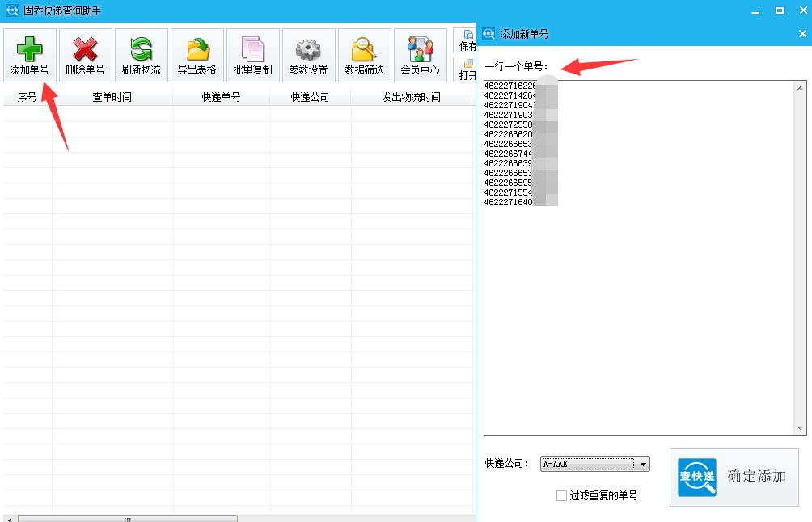Click the 删除单号 delete number icon
The width and height of the screenshot is (812, 522).
84,54
